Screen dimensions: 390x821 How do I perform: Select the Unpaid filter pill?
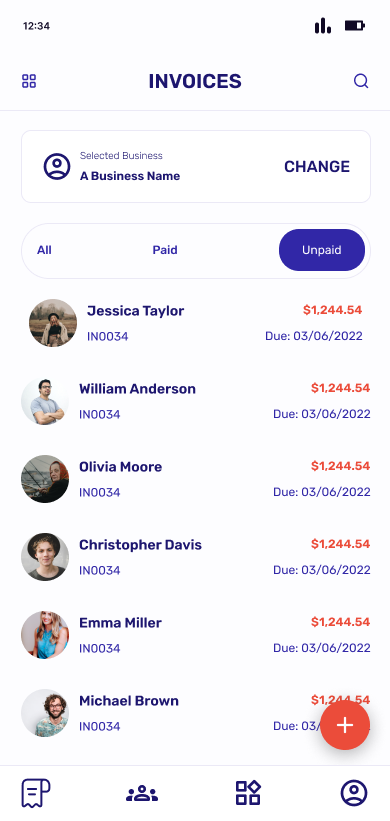point(322,250)
